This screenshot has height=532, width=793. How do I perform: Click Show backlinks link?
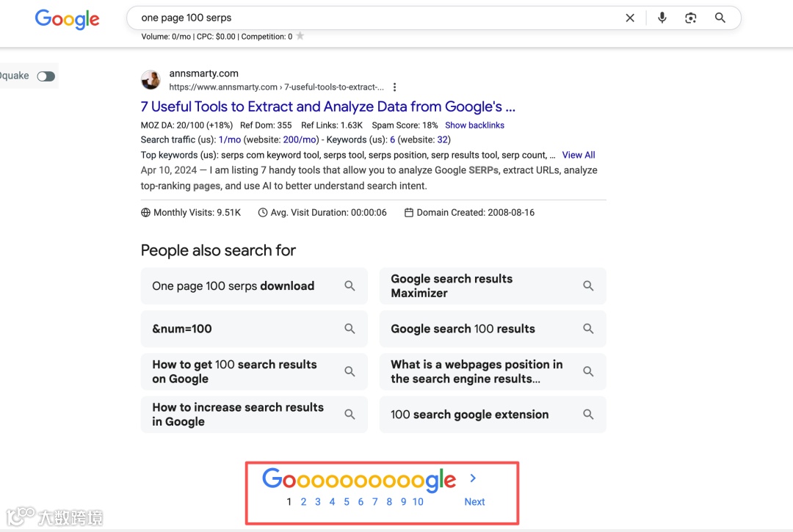pos(474,125)
